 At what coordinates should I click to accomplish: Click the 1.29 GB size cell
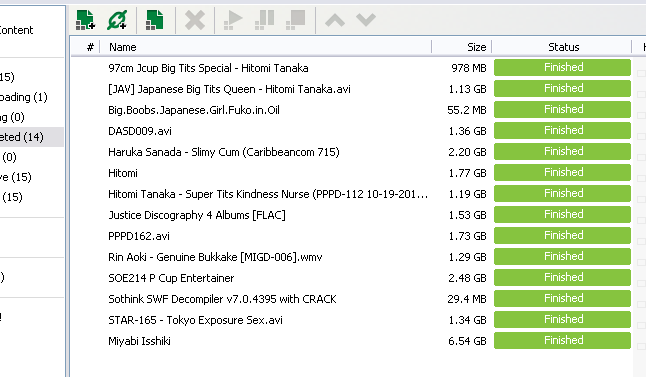tap(467, 257)
